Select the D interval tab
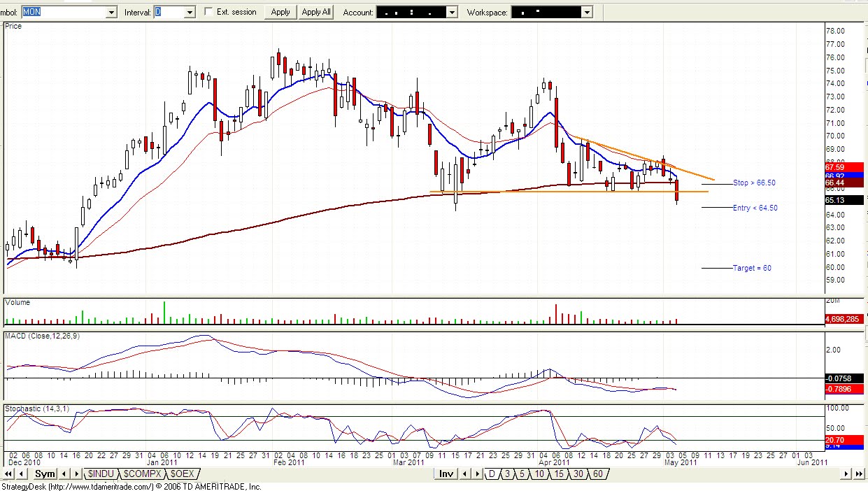The height and width of the screenshot is (491, 868). [492, 474]
